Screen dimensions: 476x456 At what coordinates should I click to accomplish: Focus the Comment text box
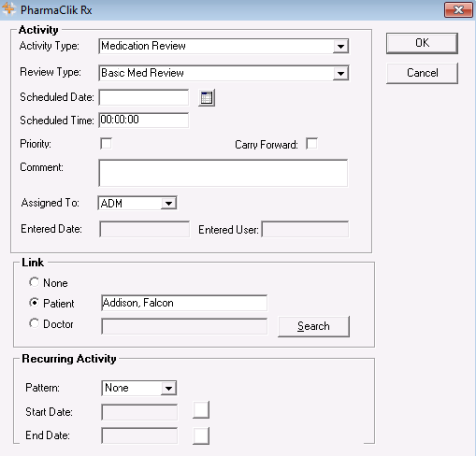click(x=223, y=173)
